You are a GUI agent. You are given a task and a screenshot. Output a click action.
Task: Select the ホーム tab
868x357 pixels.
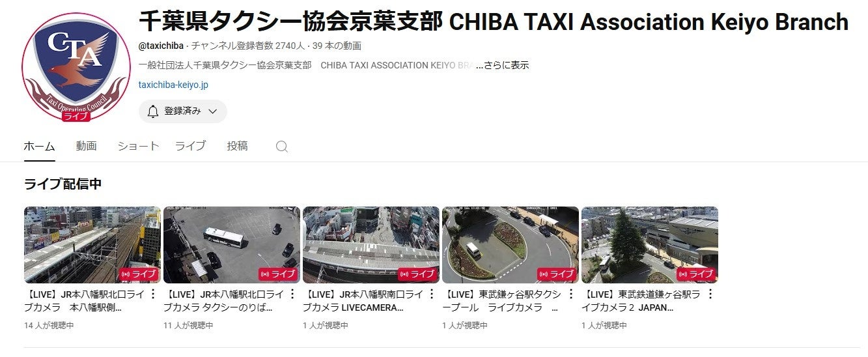coord(39,146)
